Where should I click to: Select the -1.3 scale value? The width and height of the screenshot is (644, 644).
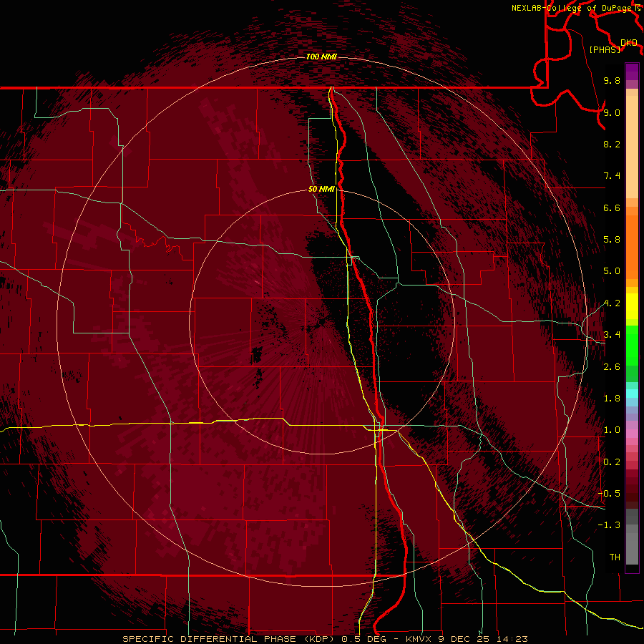click(609, 525)
